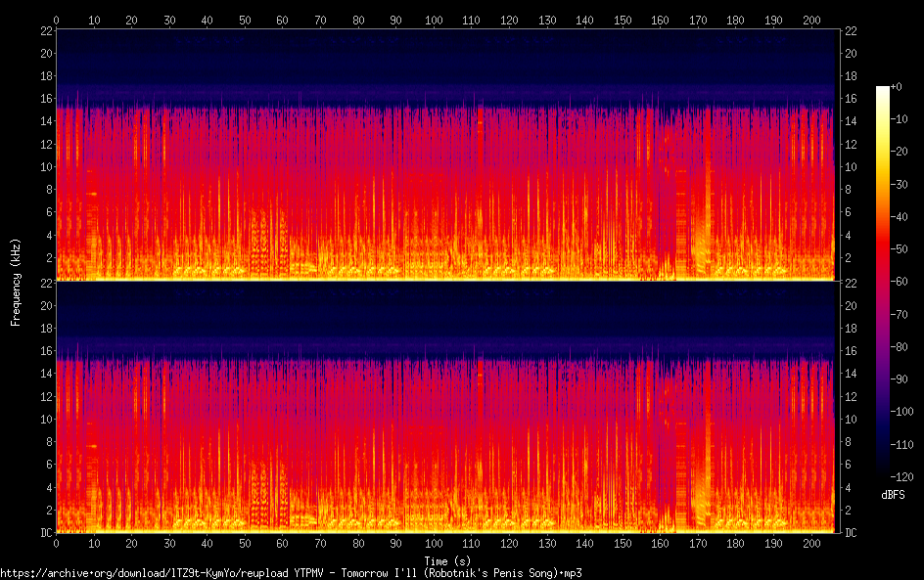Select the upper channel spectrogram plot

coord(445,155)
